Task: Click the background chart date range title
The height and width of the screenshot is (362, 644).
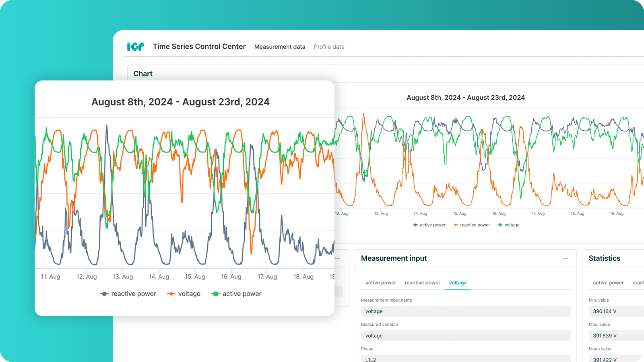Action: pyautogui.click(x=466, y=98)
